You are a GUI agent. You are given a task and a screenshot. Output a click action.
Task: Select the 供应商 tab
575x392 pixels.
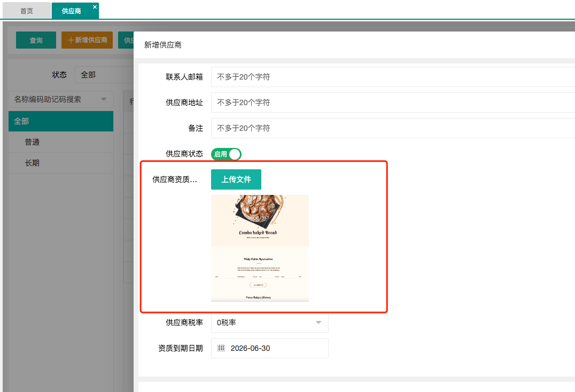point(72,11)
